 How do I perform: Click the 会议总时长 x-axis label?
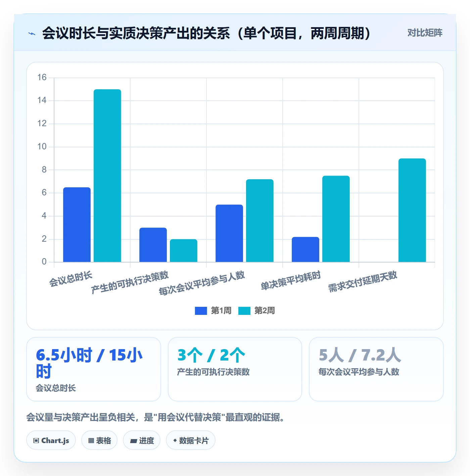point(70,279)
